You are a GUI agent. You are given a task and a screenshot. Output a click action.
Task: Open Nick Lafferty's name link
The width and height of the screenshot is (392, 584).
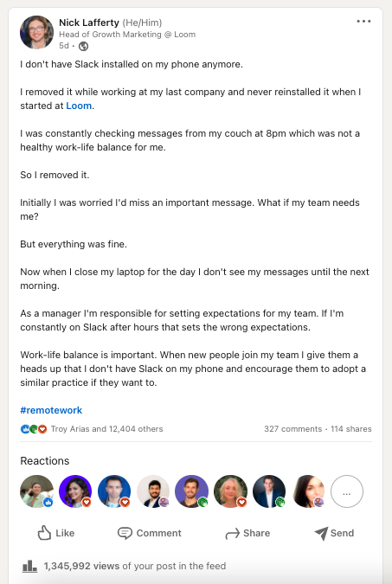click(x=88, y=22)
